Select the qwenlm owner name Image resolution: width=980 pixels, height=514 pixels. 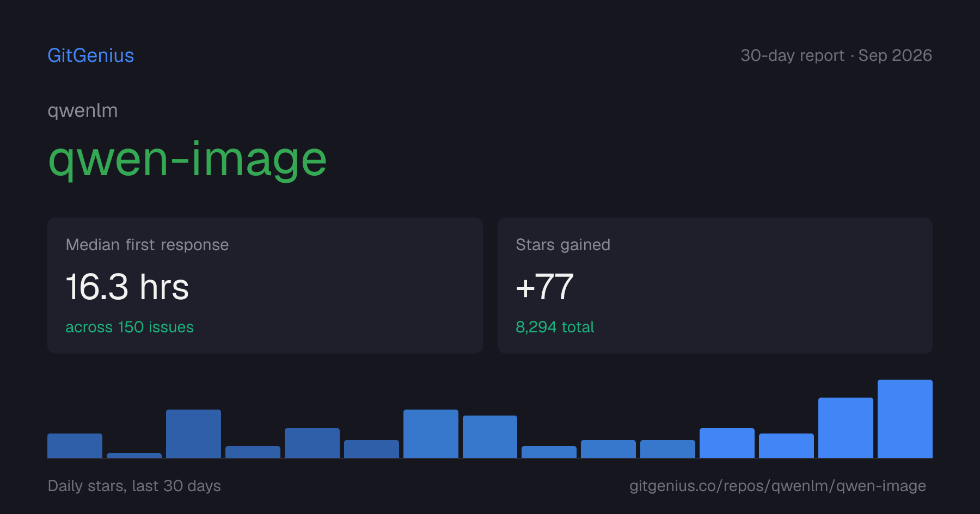point(83,111)
